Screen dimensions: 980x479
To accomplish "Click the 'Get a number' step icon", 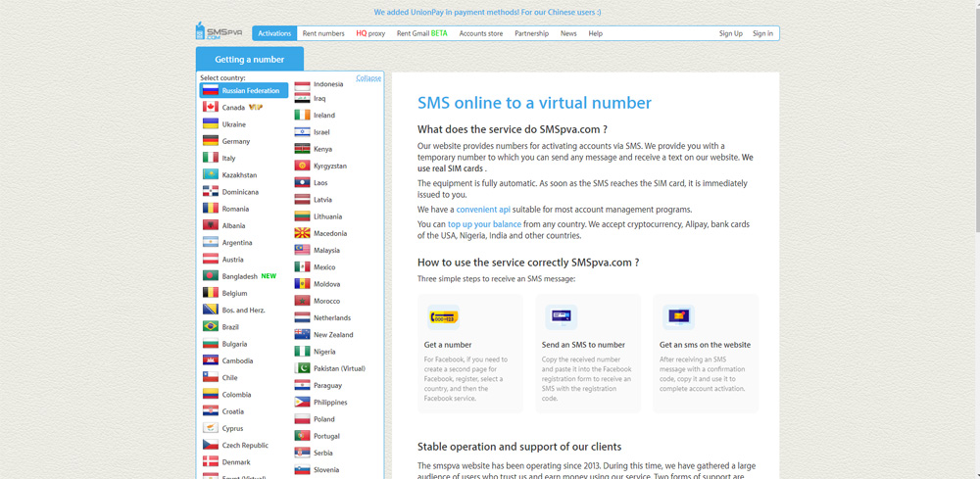I will pos(444,316).
